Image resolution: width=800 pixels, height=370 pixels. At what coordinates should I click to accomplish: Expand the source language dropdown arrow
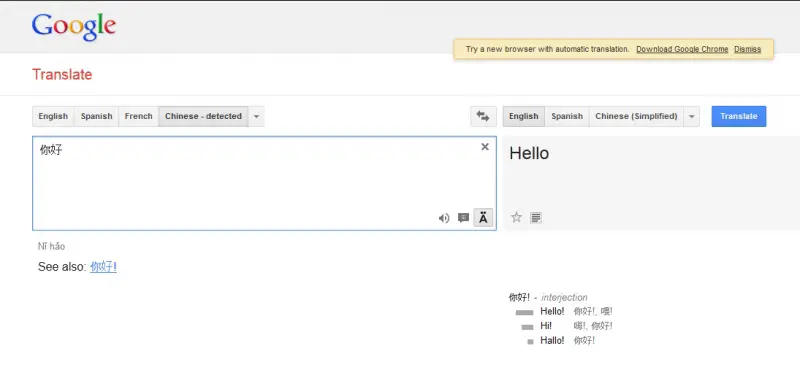tap(256, 116)
